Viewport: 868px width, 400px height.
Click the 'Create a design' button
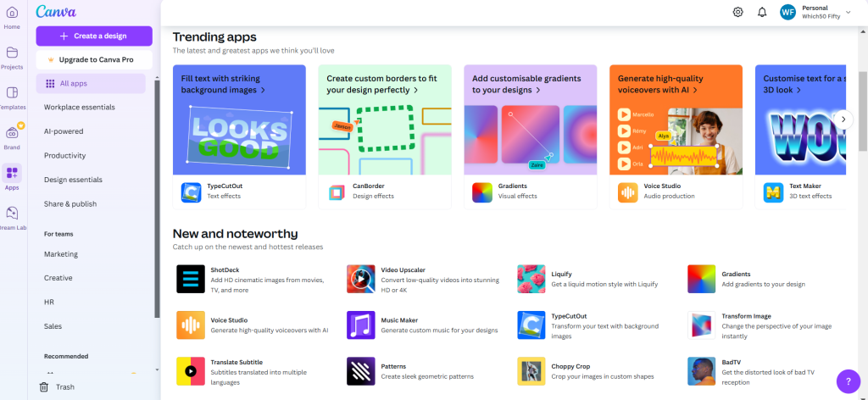tap(94, 36)
